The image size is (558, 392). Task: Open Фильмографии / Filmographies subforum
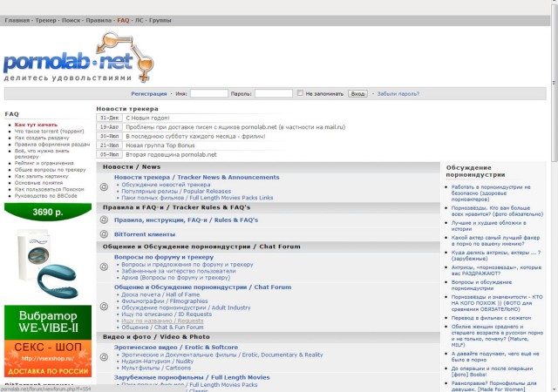tap(165, 301)
